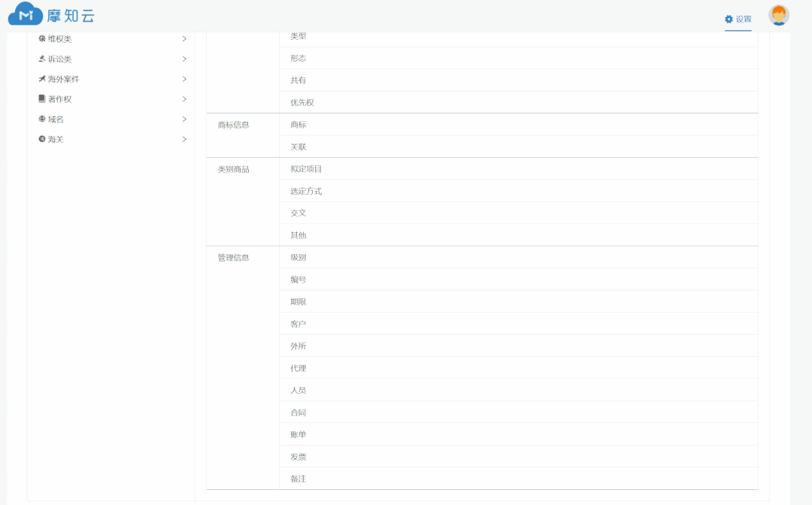812x505 pixels.
Task: Select the 级别 row
Action: [x=518, y=257]
